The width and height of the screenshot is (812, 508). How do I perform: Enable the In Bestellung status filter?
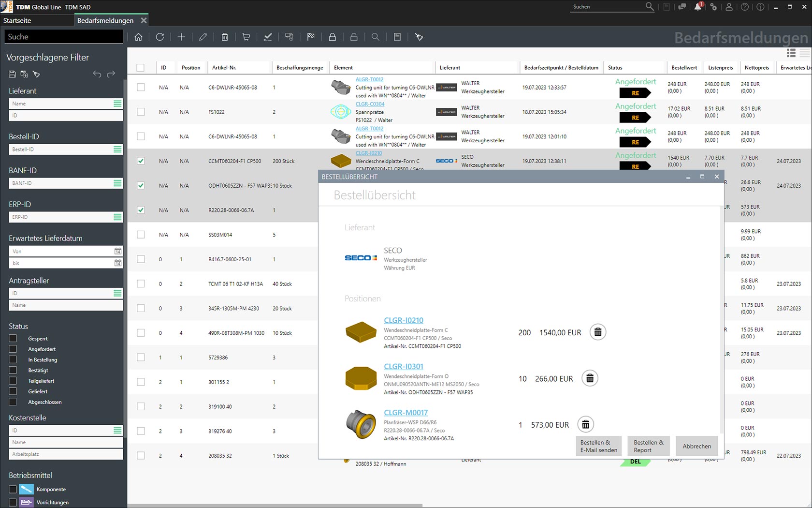(13, 359)
